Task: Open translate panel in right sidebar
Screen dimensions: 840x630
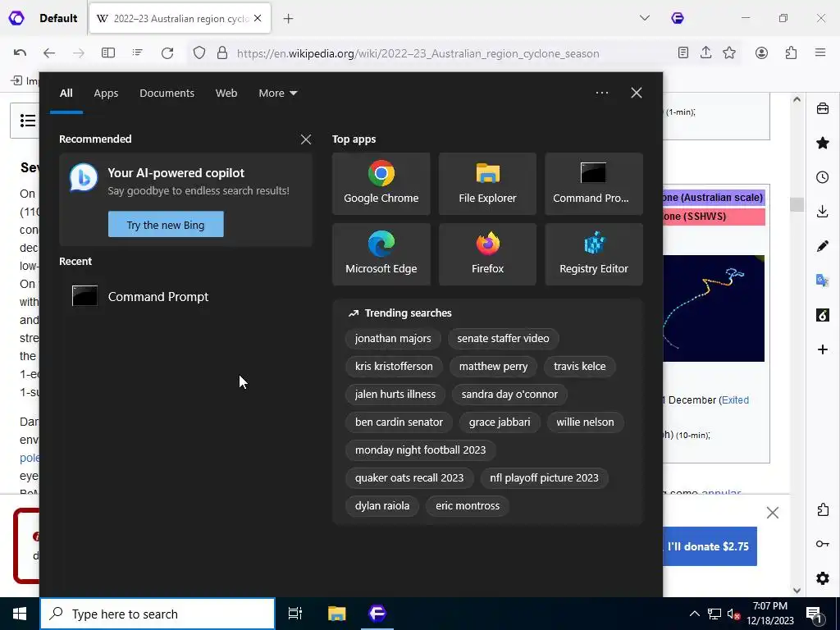Action: pyautogui.click(x=823, y=281)
